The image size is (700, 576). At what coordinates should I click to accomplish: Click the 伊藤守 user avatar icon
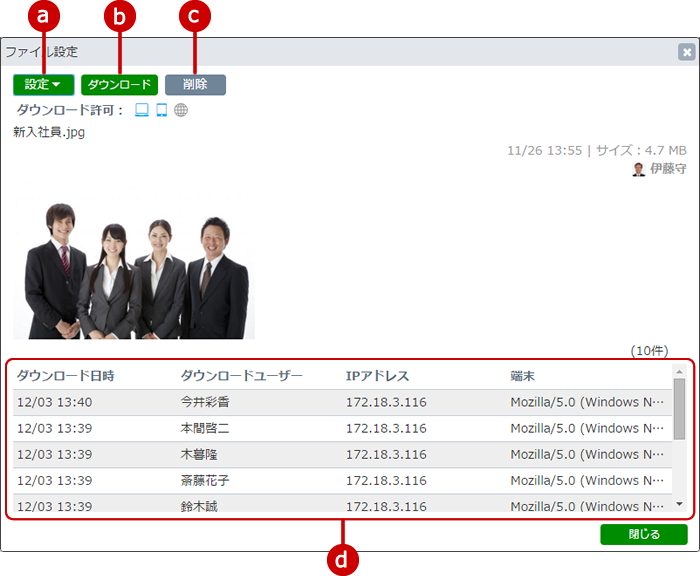pos(639,169)
